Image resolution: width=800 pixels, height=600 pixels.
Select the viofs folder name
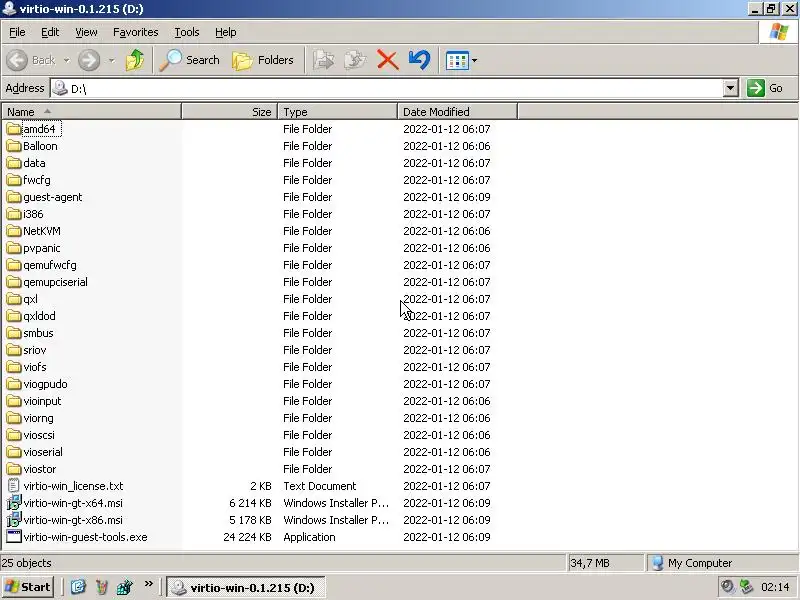pos(35,367)
